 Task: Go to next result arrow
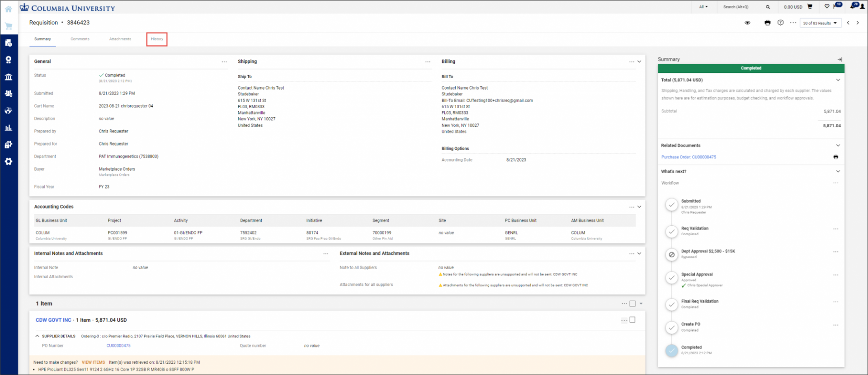point(858,23)
